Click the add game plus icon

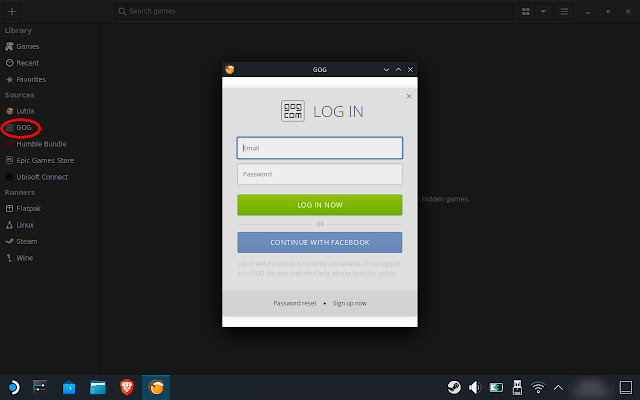[12, 11]
